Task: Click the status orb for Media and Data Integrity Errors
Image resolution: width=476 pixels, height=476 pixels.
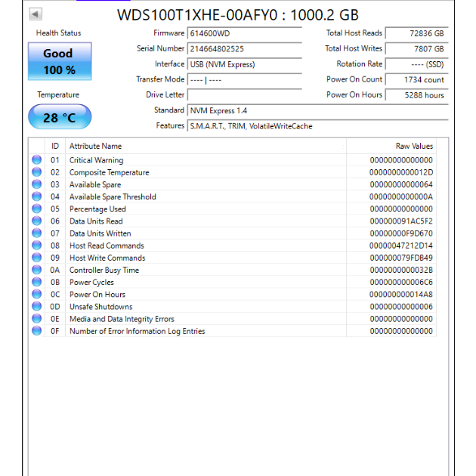Action: [x=37, y=318]
